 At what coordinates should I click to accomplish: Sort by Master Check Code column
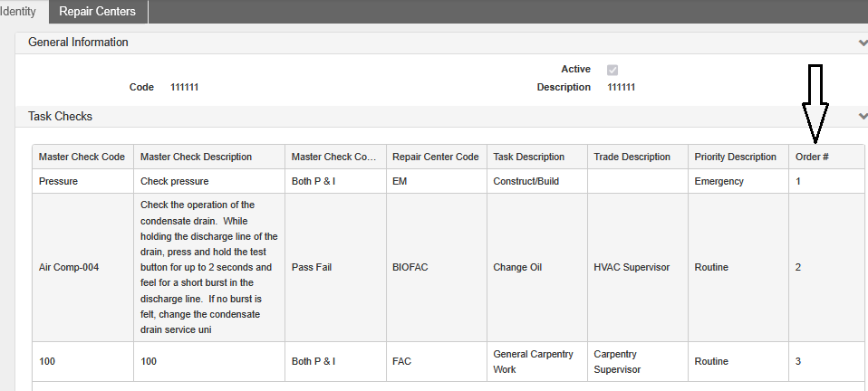point(82,157)
